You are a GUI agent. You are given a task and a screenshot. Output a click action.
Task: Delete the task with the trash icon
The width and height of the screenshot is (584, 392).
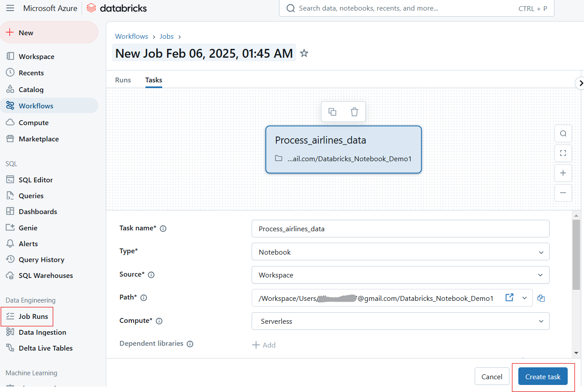(x=354, y=112)
